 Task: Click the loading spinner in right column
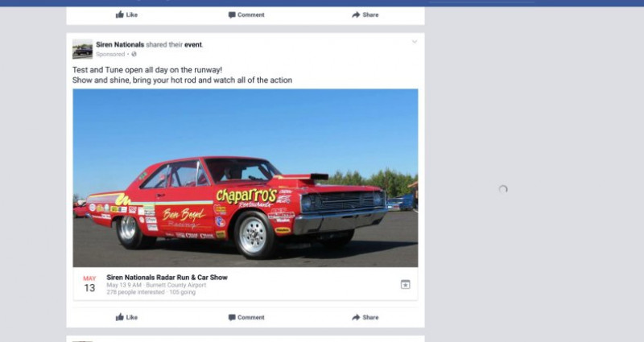click(503, 189)
